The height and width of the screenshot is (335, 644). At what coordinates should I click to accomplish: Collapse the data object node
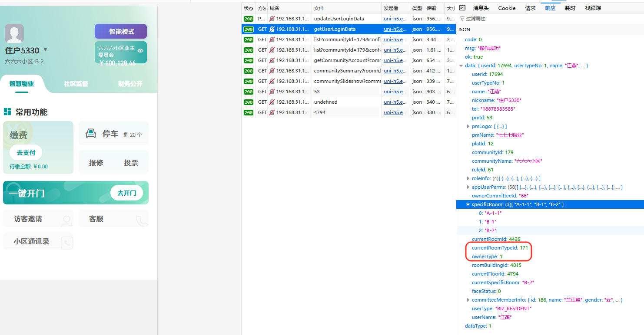point(461,66)
